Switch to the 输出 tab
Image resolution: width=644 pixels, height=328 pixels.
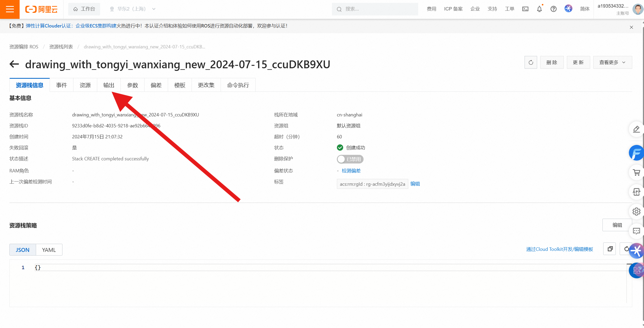[x=109, y=85]
